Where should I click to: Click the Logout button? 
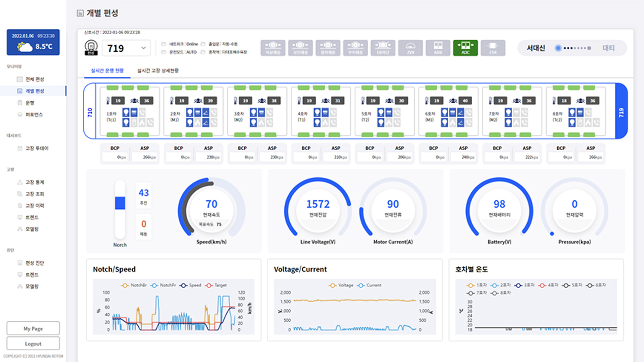click(x=33, y=343)
